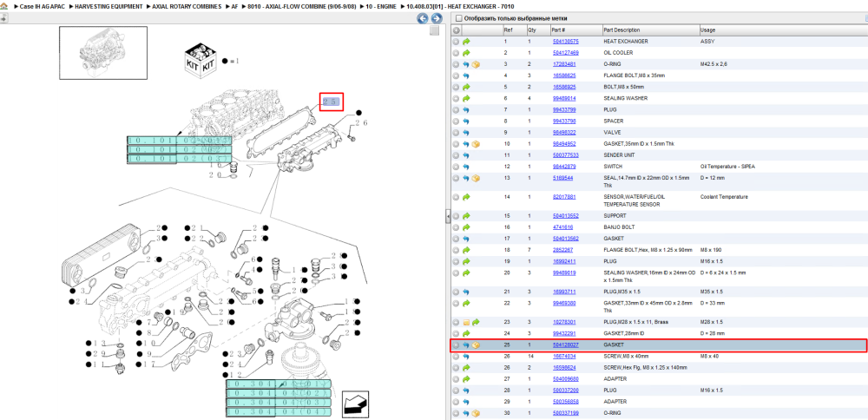The image size is (868, 420).
Task: Click 'Coolant Temperature' usage text
Action: pos(724,197)
